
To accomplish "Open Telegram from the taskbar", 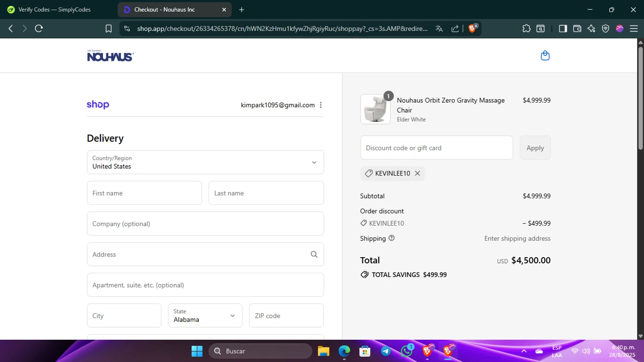I will pyautogui.click(x=386, y=351).
